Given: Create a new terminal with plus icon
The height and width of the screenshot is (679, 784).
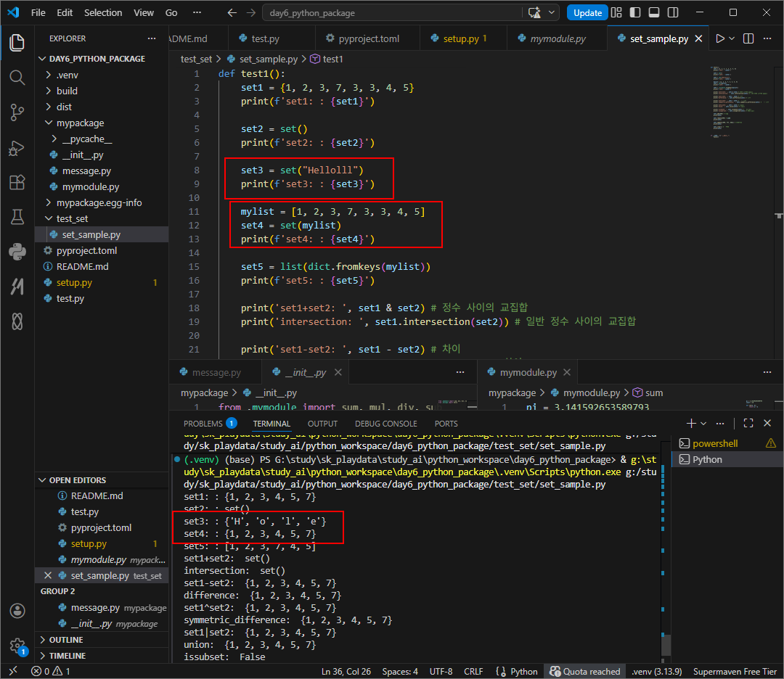Looking at the screenshot, I should [x=691, y=423].
